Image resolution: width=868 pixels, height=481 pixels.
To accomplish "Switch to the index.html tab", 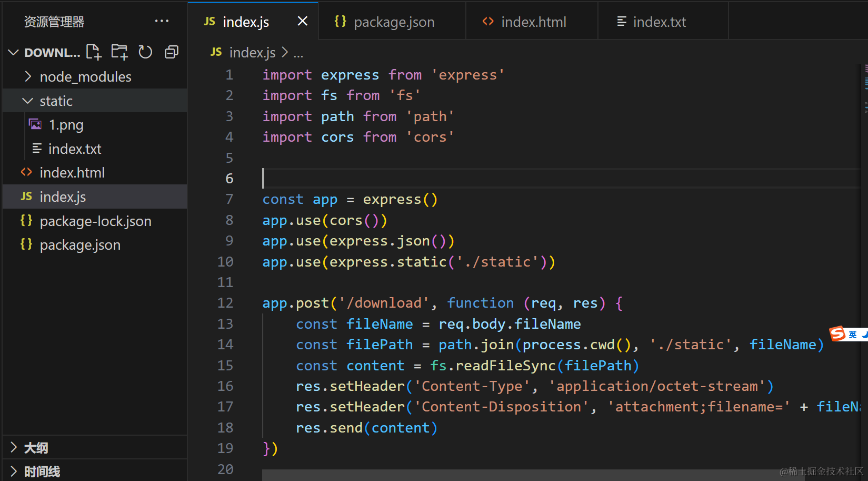I will coord(532,22).
